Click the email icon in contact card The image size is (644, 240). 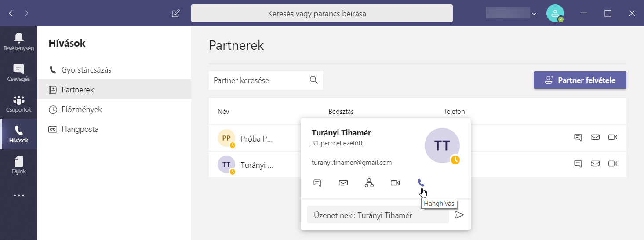(343, 183)
